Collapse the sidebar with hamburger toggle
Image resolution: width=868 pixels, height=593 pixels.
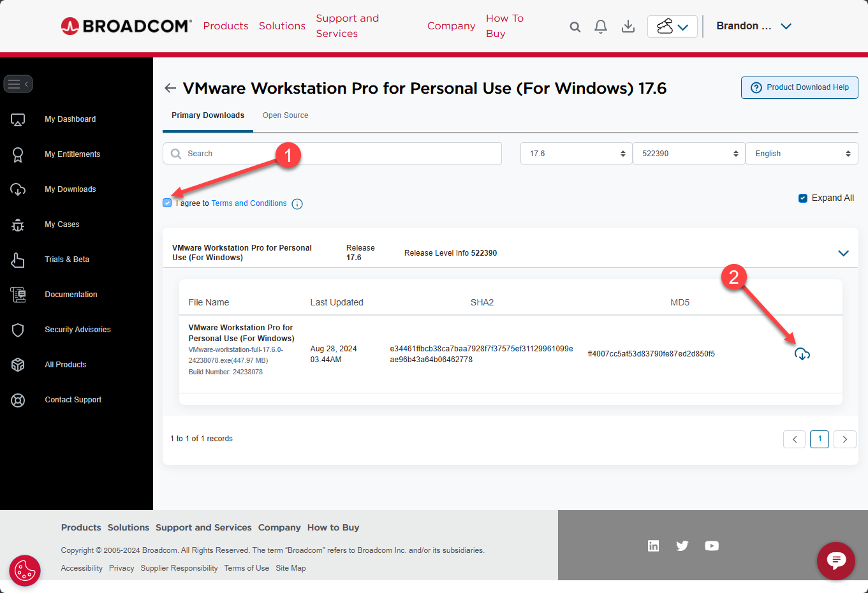18,84
